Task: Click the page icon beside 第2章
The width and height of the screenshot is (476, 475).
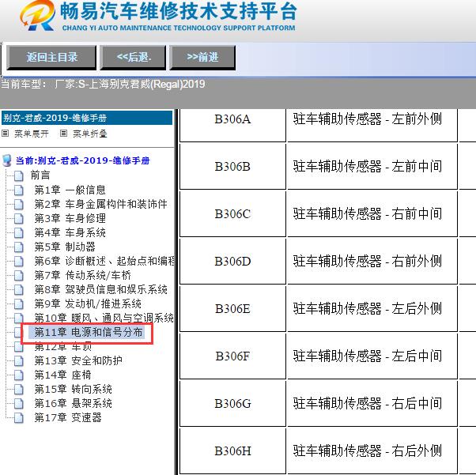Action: [19, 204]
